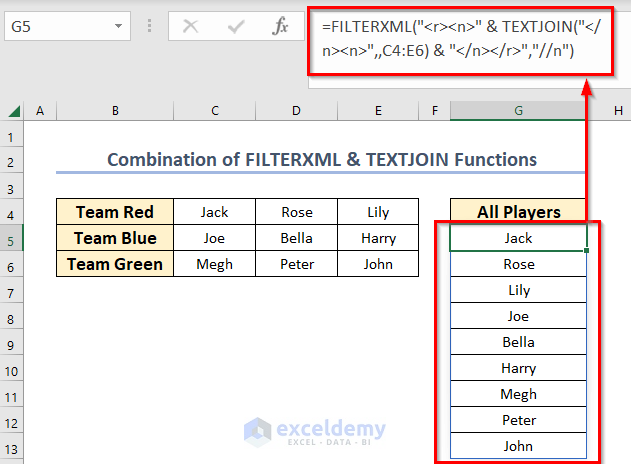
Task: Click cell G12 'Peter' in All Players
Action: pyautogui.click(x=518, y=420)
